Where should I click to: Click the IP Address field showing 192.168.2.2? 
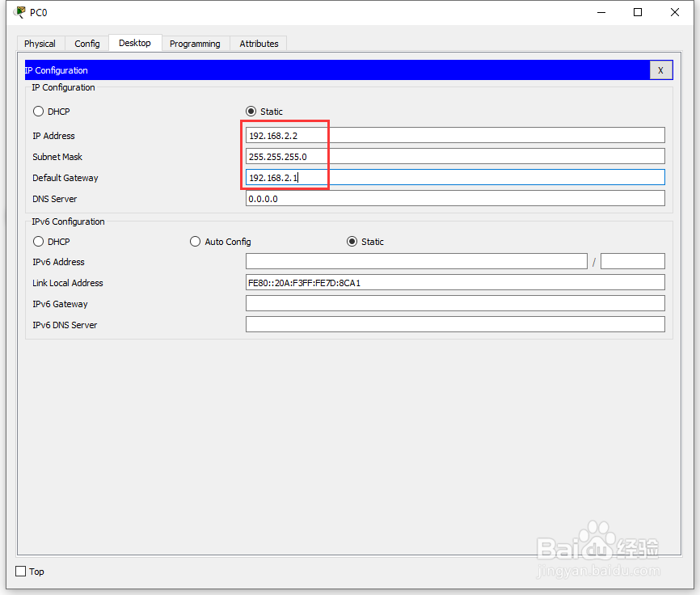[x=455, y=135]
